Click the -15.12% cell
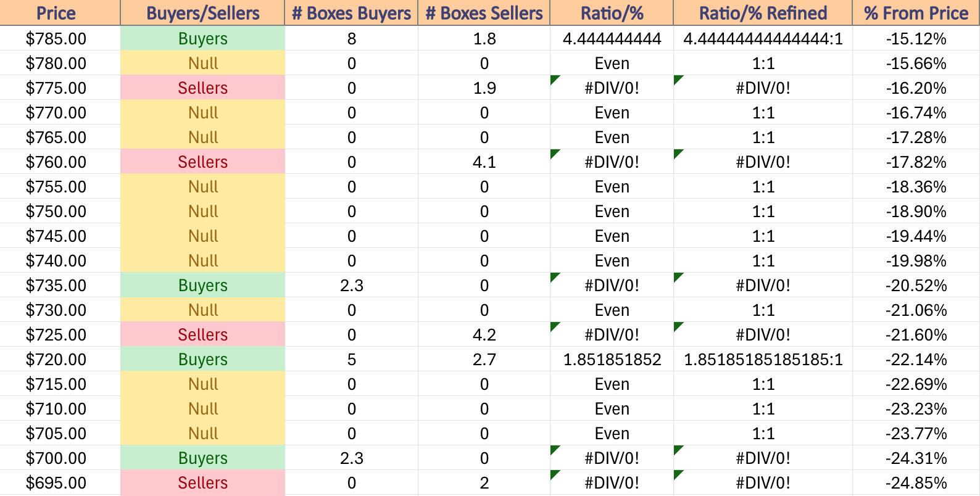 (x=916, y=38)
